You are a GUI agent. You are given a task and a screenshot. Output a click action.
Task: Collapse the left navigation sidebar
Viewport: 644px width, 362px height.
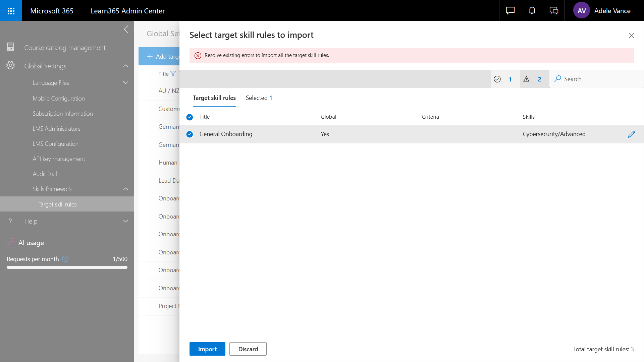[126, 29]
